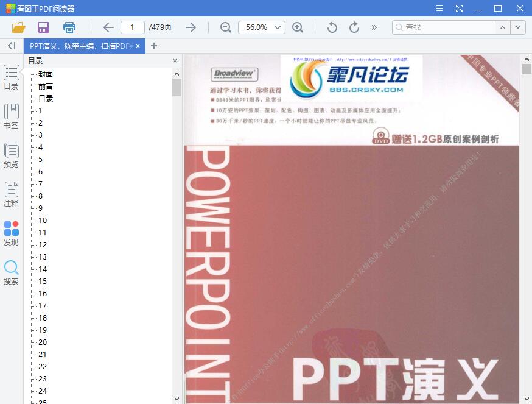Enter full screen mode from title bar

click(x=459, y=8)
